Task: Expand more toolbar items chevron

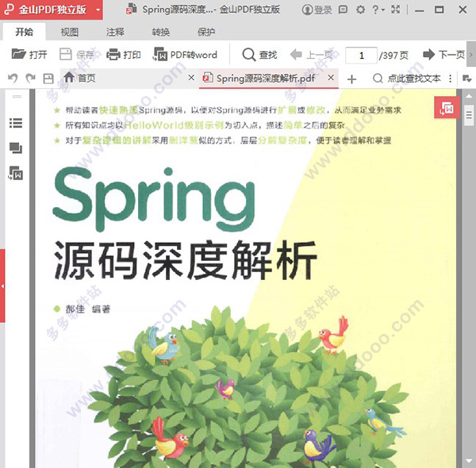Action: click(471, 55)
